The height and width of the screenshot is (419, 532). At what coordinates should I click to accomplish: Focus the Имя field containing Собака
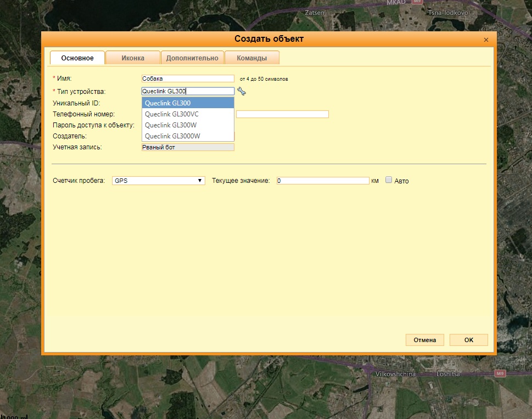[x=188, y=79]
